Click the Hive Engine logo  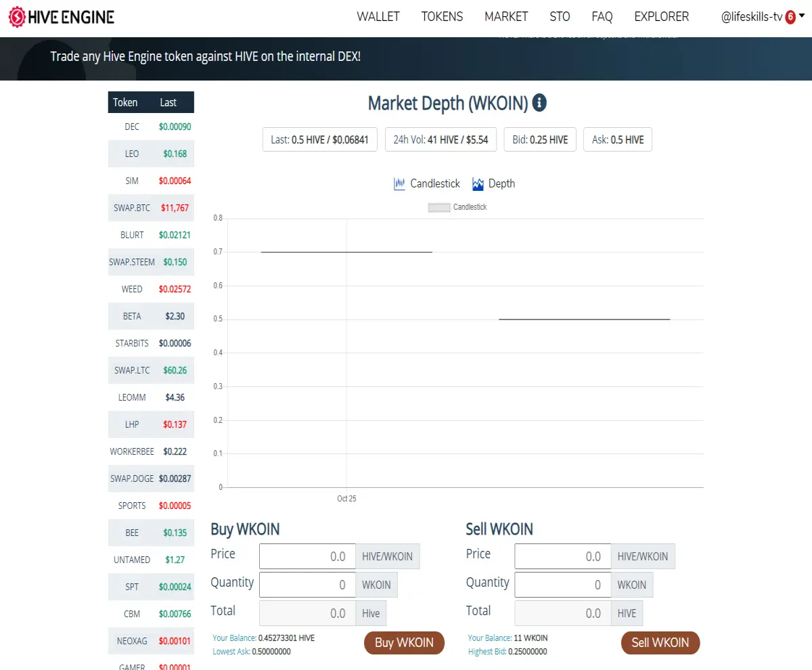(61, 17)
